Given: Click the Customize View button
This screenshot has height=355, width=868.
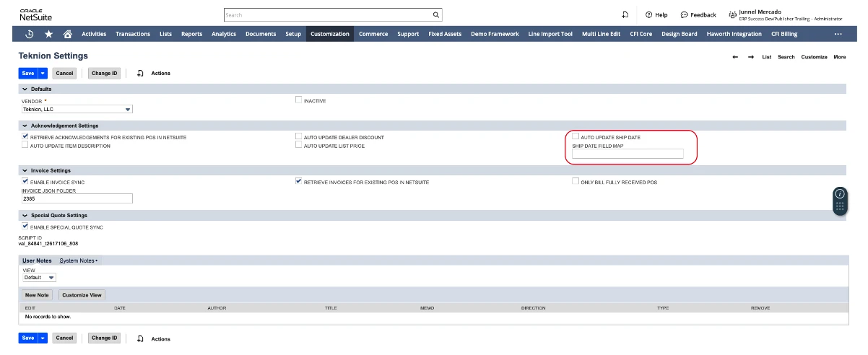Looking at the screenshot, I should pos(82,294).
